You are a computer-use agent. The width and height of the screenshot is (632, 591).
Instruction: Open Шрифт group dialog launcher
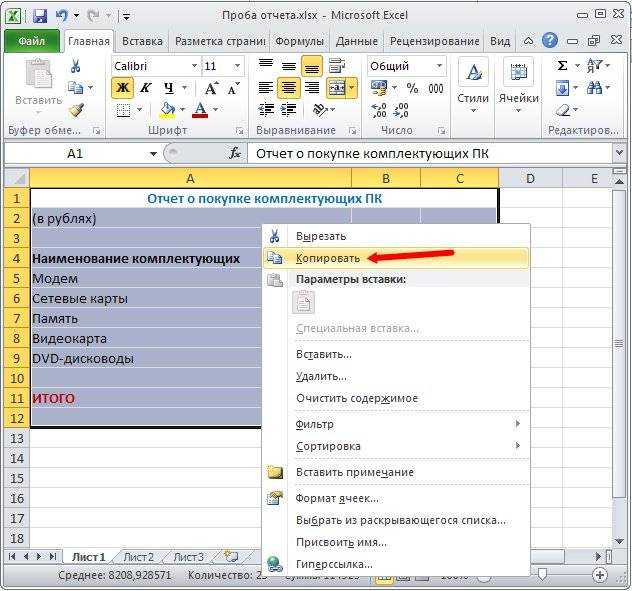click(239, 131)
